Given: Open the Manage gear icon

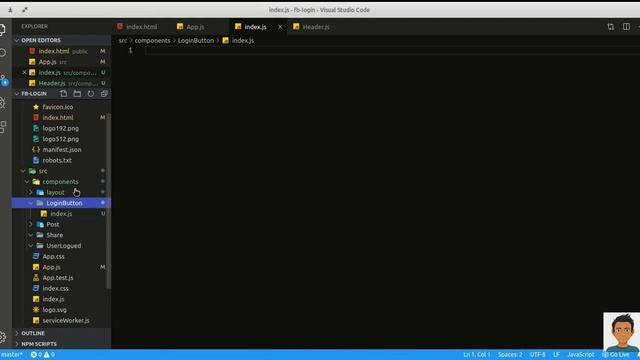Looking at the screenshot, I should (x=3, y=337).
